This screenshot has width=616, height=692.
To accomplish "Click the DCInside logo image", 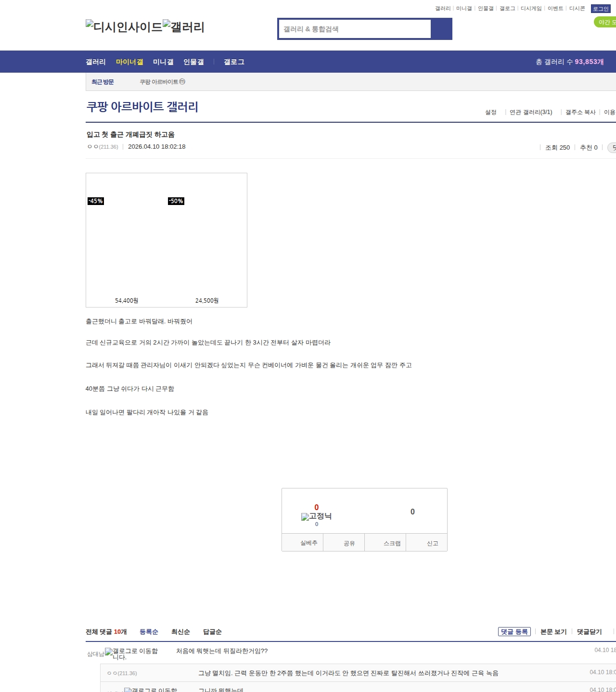I will [x=124, y=27].
